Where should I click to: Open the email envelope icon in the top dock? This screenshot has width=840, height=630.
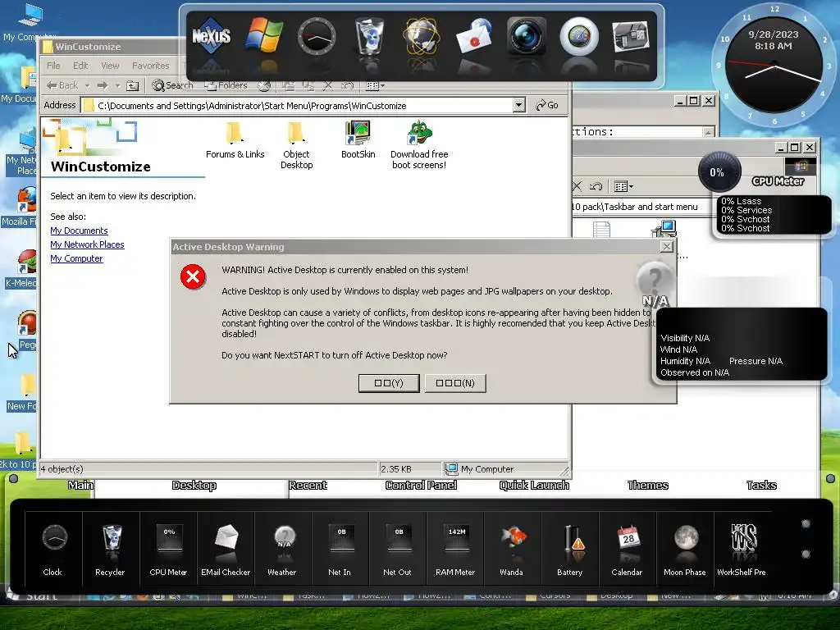[x=474, y=36]
